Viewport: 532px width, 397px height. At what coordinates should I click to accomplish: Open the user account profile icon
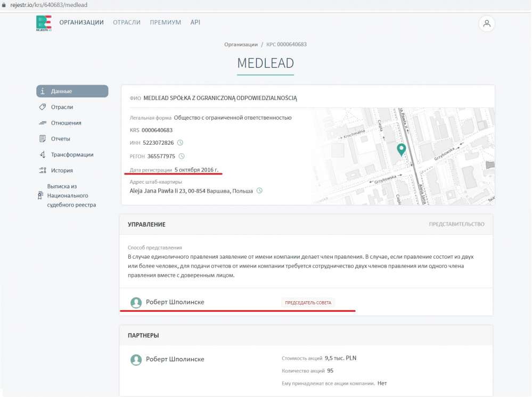487,23
